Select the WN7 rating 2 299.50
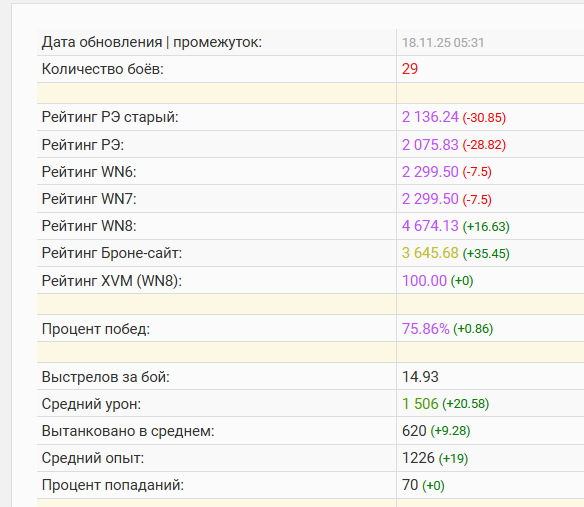 [430, 199]
